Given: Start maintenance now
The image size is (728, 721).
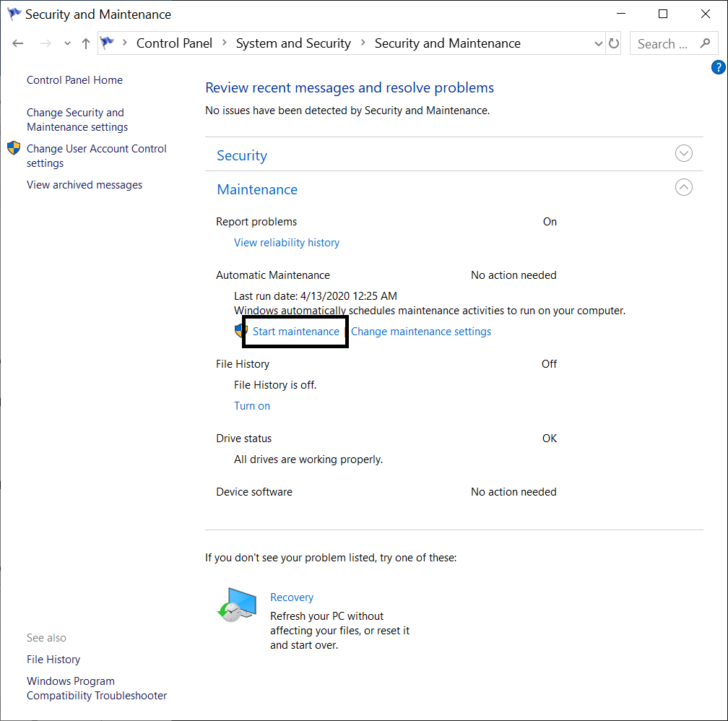Looking at the screenshot, I should click(295, 331).
